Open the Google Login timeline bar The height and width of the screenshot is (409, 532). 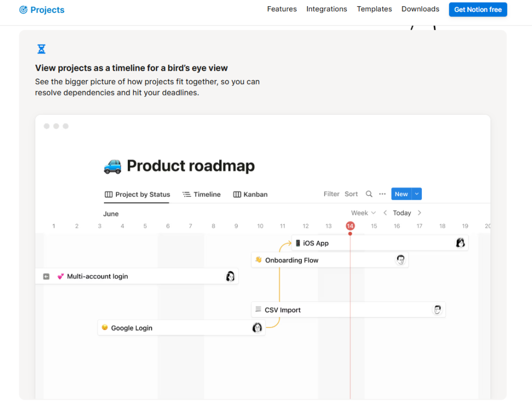(181, 328)
